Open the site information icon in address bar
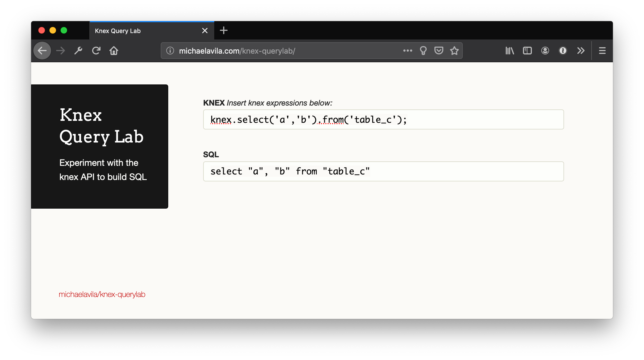This screenshot has width=644, height=360. point(170,51)
